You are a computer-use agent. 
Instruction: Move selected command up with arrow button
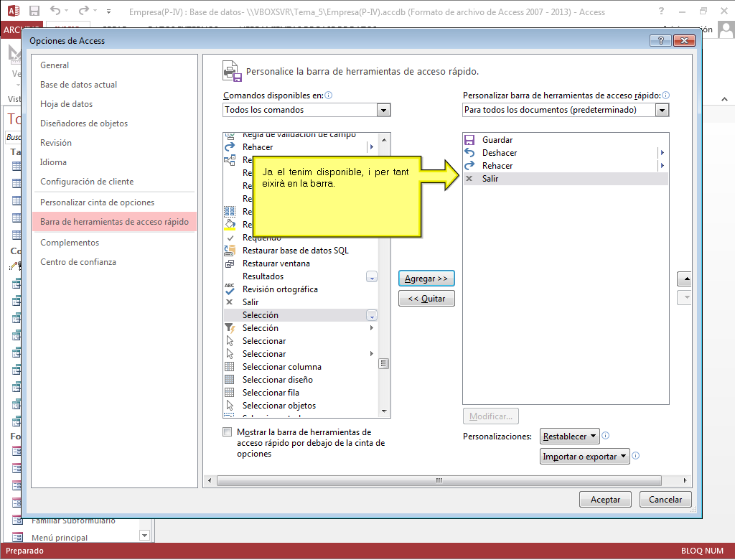tap(684, 279)
